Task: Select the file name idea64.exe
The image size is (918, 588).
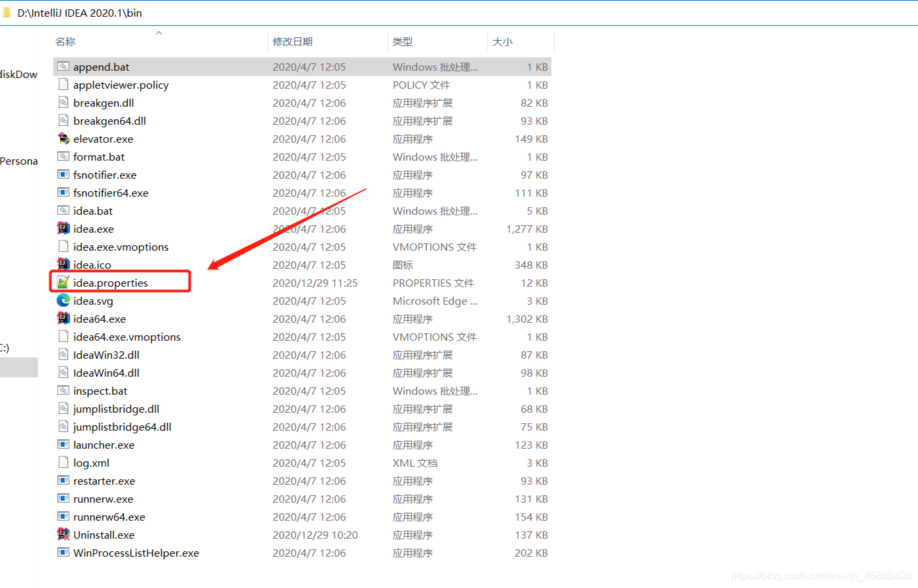Action: coord(99,319)
